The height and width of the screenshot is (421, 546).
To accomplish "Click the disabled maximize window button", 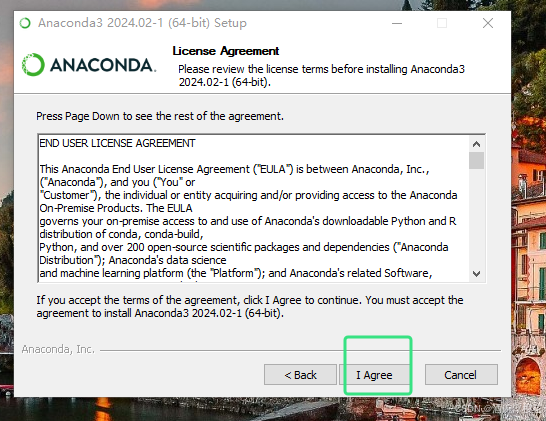I will tap(442, 23).
